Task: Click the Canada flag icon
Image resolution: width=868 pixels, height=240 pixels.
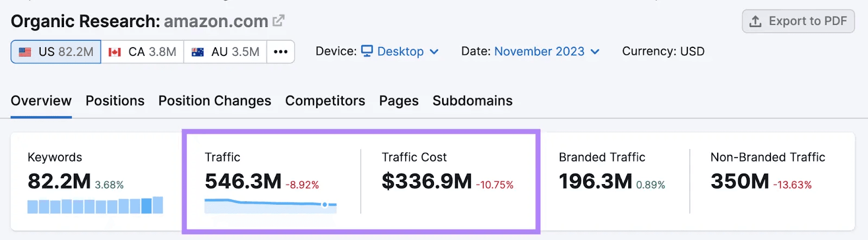Action: [x=114, y=52]
